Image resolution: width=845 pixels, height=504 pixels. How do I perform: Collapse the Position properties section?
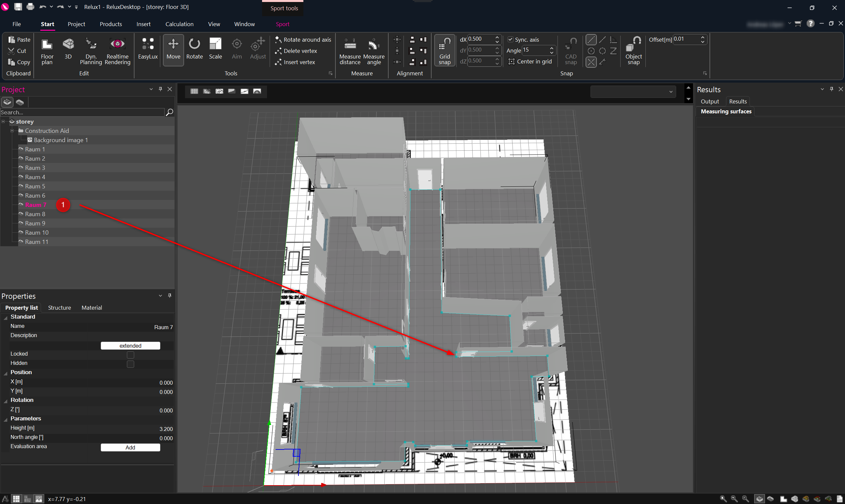(5, 373)
